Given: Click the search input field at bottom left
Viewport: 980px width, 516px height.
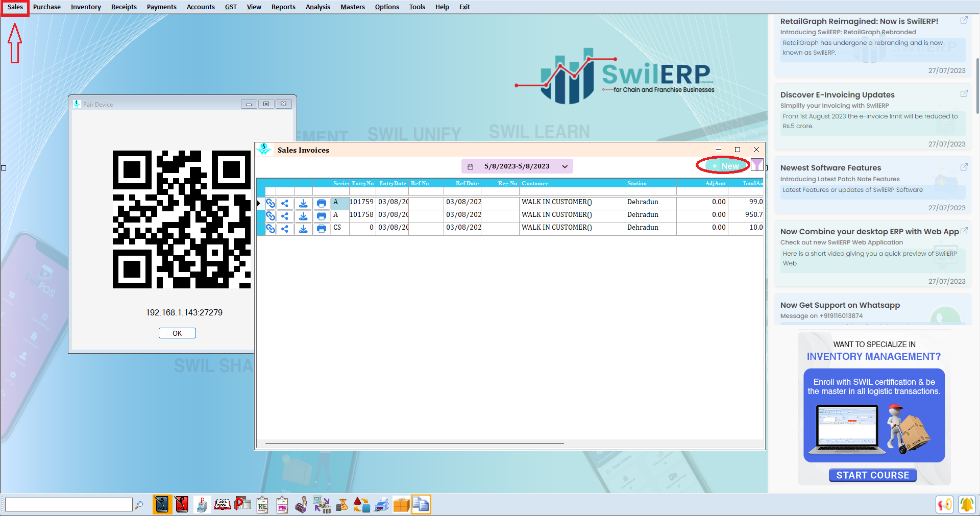Looking at the screenshot, I should point(69,505).
